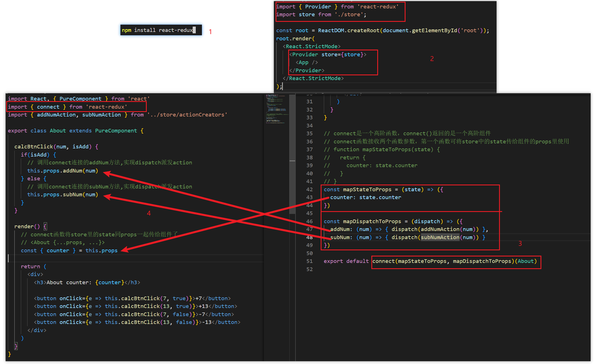Click the 'npm install react-redux' terminal command

tap(157, 30)
